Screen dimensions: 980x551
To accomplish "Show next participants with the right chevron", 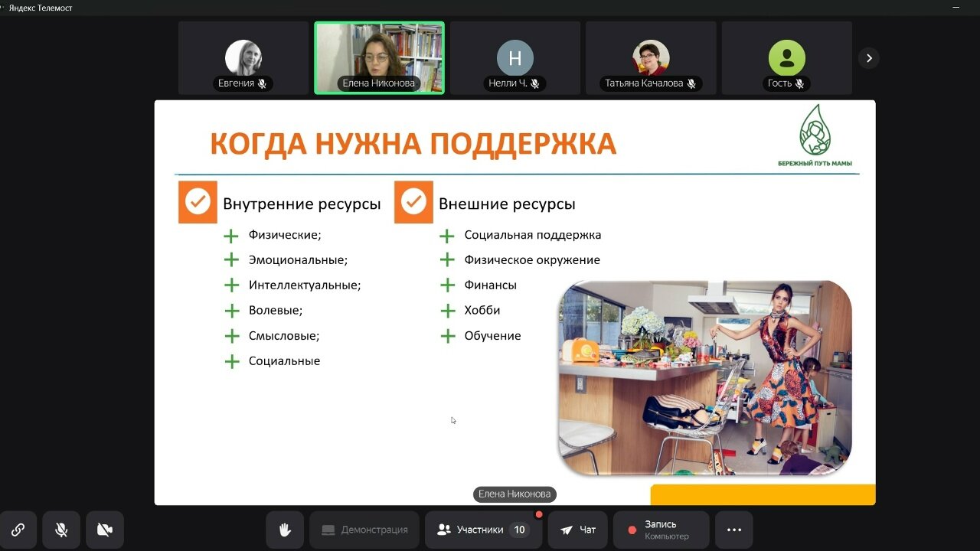I will 868,58.
